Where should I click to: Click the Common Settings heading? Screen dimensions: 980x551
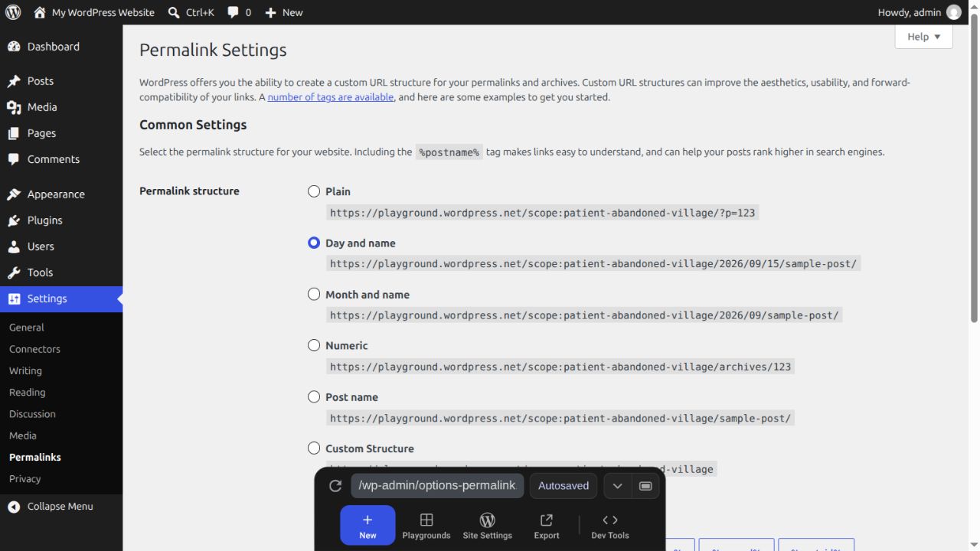pos(193,125)
